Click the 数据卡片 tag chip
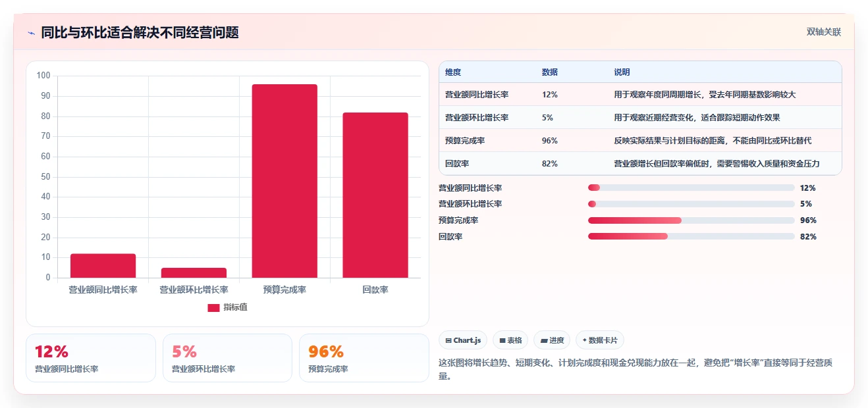The image size is (868, 408). [x=600, y=340]
